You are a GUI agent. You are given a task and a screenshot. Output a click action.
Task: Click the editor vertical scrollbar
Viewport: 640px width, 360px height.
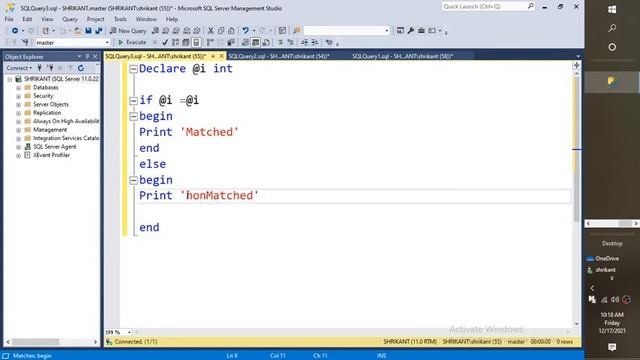[x=576, y=150]
